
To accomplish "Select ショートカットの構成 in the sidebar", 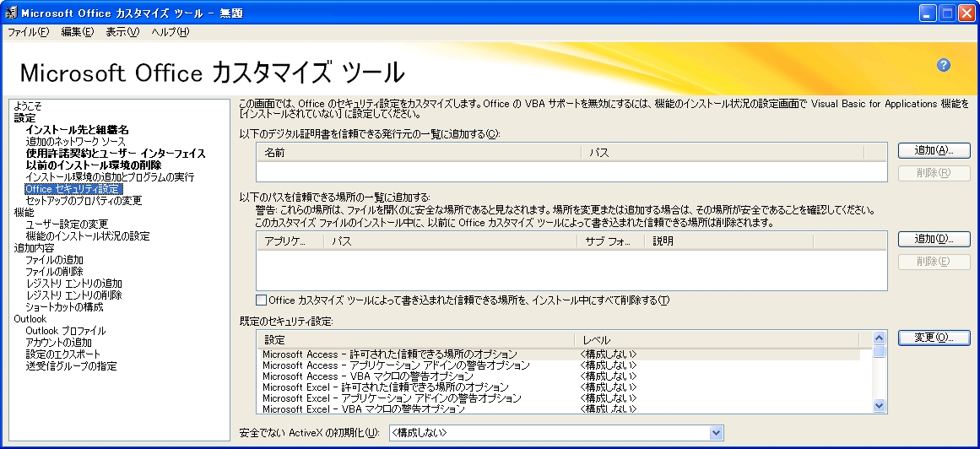I will (64, 307).
